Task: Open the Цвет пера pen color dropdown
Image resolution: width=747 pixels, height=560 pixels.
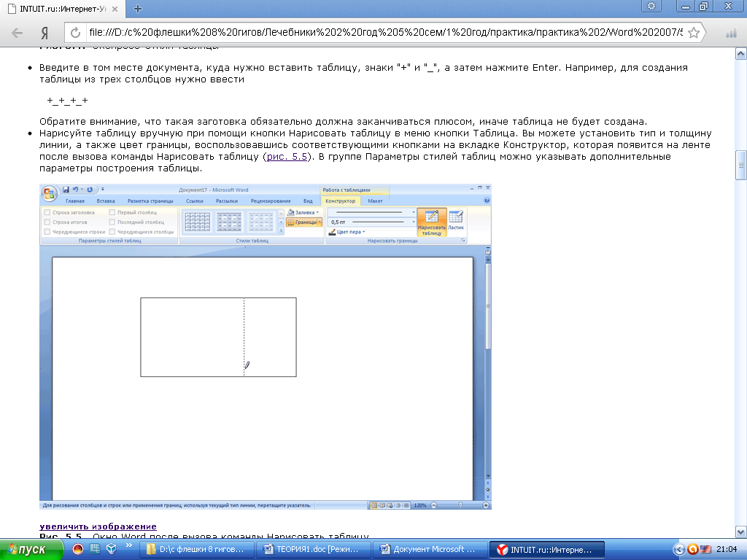Action: (x=347, y=232)
